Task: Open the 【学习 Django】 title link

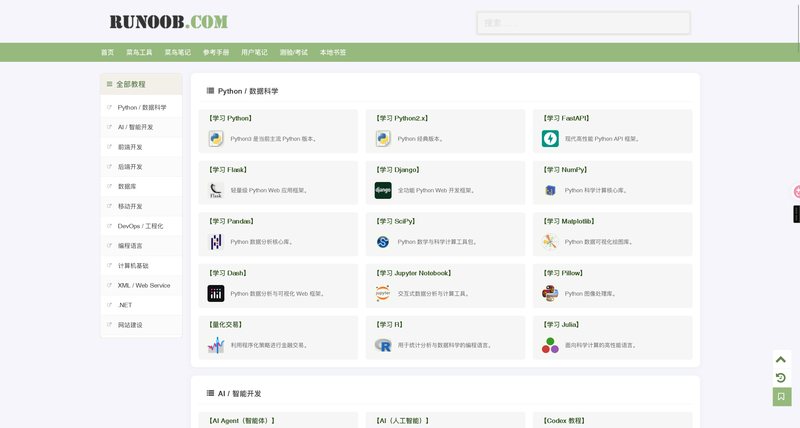Action: pos(398,170)
